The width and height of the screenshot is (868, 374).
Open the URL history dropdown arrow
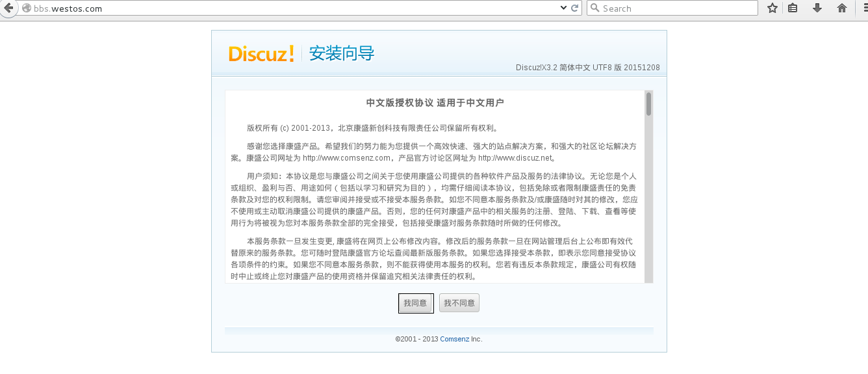pos(563,8)
